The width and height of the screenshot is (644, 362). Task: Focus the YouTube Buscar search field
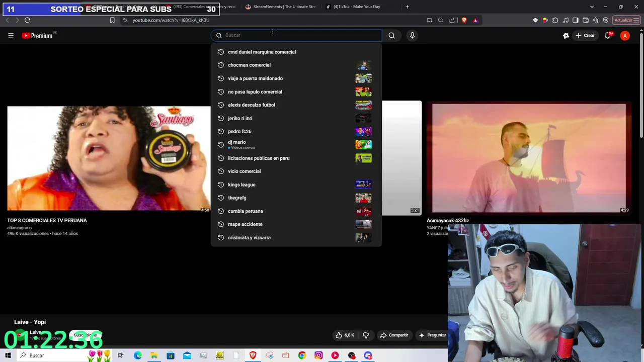pyautogui.click(x=296, y=35)
